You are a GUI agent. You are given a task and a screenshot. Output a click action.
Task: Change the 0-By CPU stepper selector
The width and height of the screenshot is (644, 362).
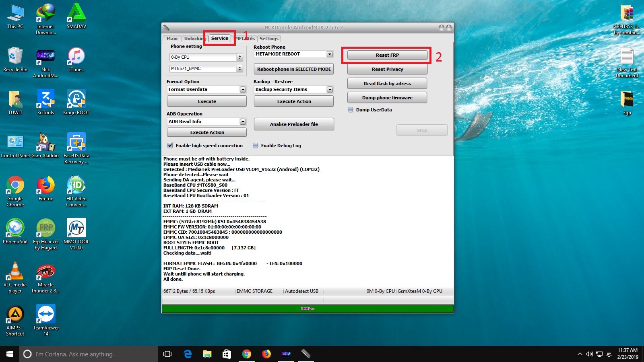click(239, 57)
